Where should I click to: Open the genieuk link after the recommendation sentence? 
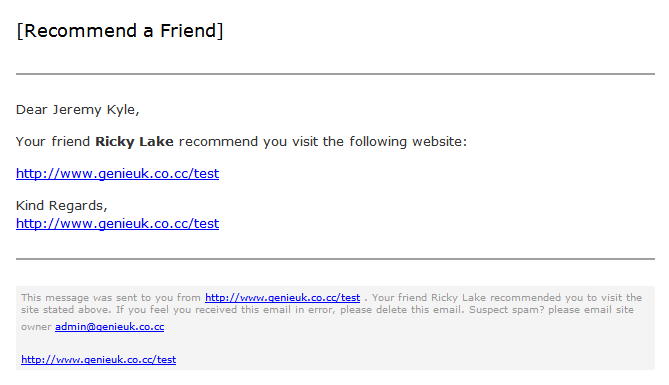coord(117,173)
